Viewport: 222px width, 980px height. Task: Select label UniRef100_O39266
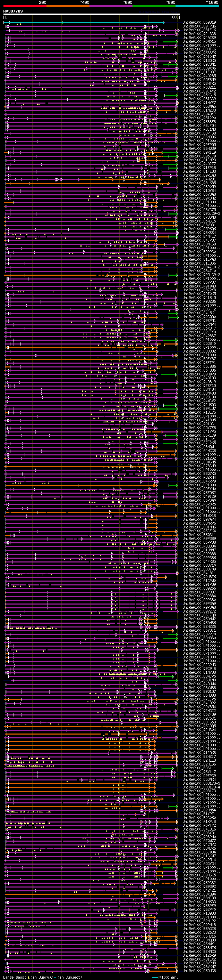click(199, 588)
